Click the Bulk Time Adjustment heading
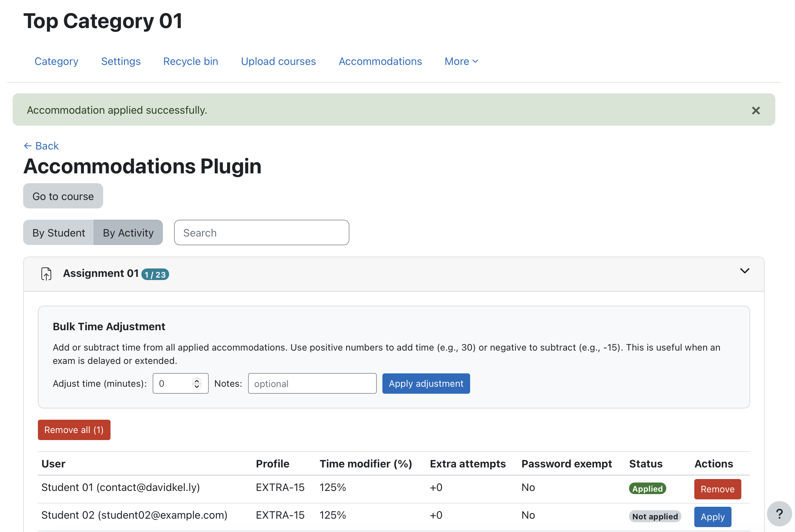The width and height of the screenshot is (795, 532). click(x=109, y=326)
